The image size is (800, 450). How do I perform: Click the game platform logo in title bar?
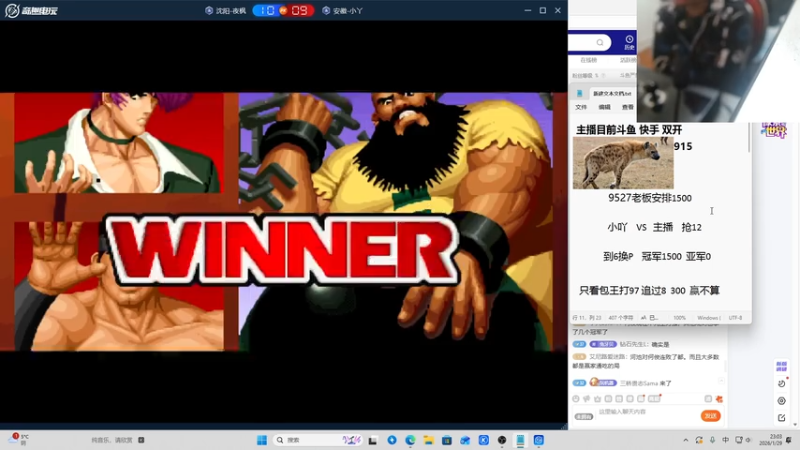[x=31, y=10]
